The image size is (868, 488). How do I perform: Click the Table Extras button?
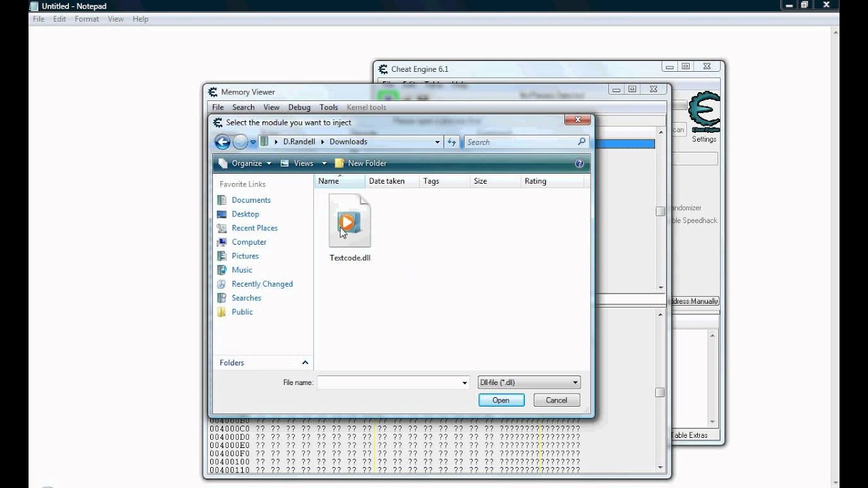pyautogui.click(x=689, y=435)
